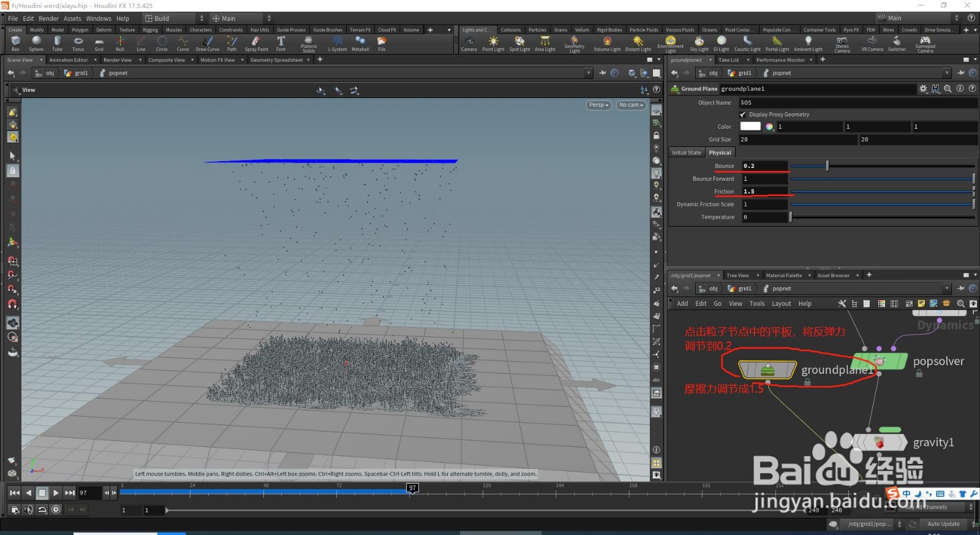Open the Persp viewport dropdown
The height and width of the screenshot is (535, 980).
[599, 105]
